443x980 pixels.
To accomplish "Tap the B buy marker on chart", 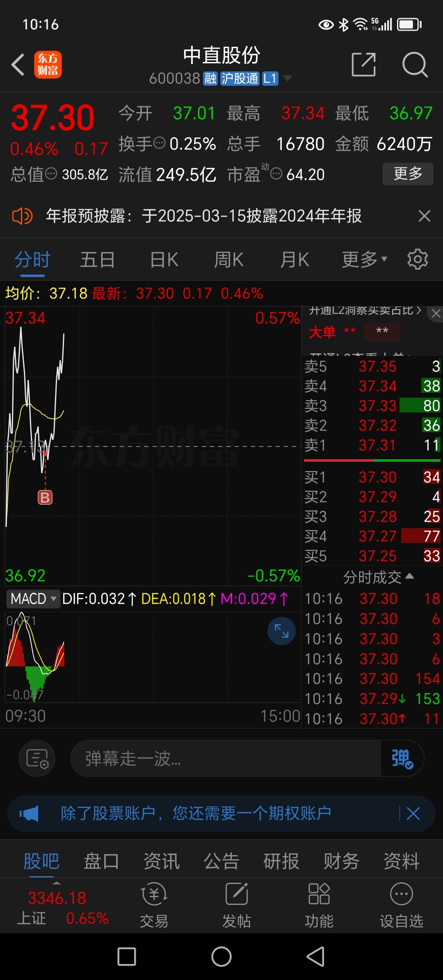I will pos(45,497).
